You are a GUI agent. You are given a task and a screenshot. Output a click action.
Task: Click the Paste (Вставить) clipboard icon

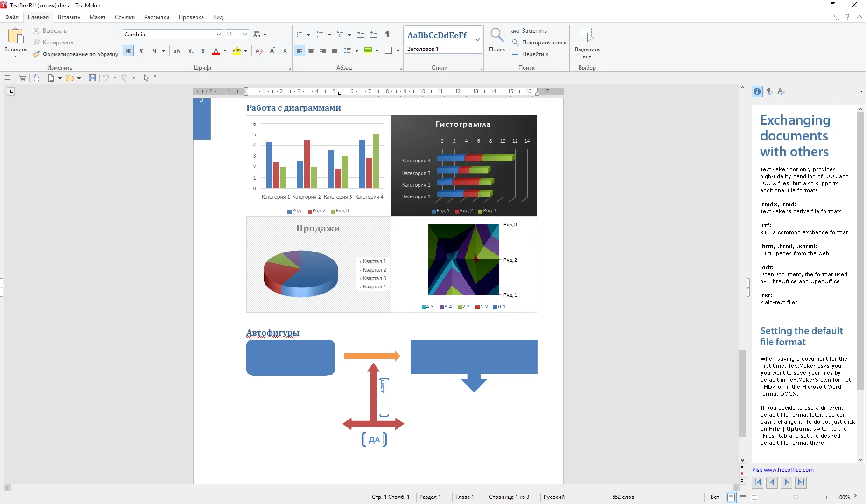pyautogui.click(x=15, y=36)
